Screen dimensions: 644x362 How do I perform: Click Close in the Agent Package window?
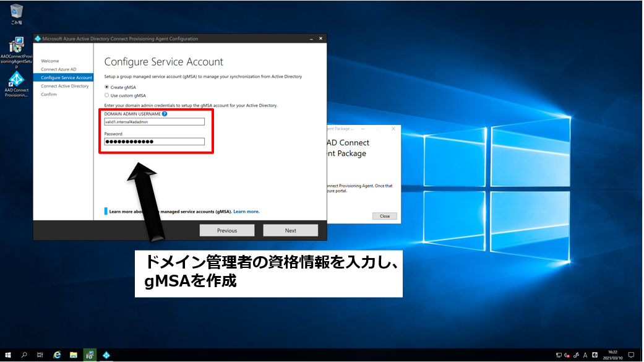(385, 216)
